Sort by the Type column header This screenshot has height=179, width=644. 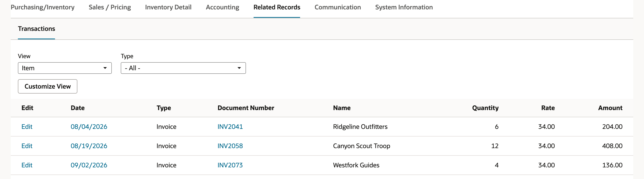[164, 108]
